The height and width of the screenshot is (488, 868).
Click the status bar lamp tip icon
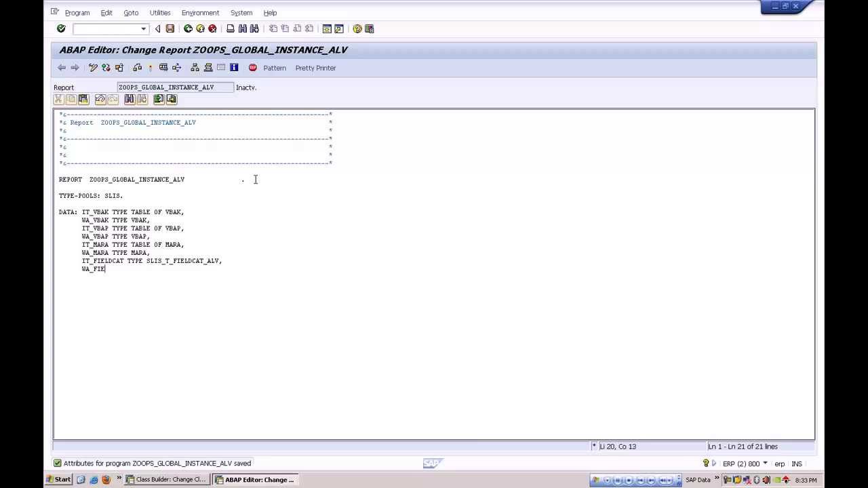705,464
